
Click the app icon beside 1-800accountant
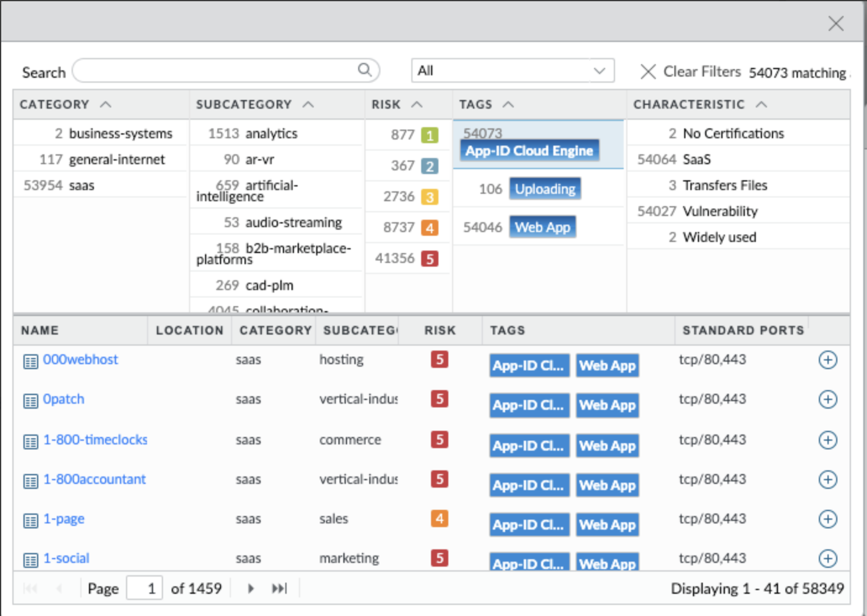30,481
